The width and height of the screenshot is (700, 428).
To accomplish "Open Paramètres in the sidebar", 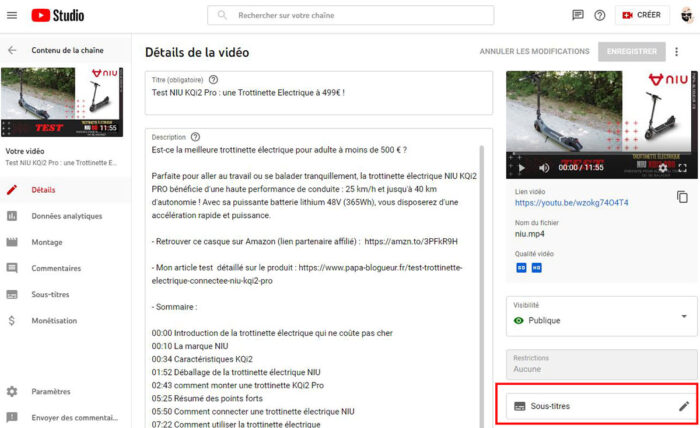I will pos(66,391).
